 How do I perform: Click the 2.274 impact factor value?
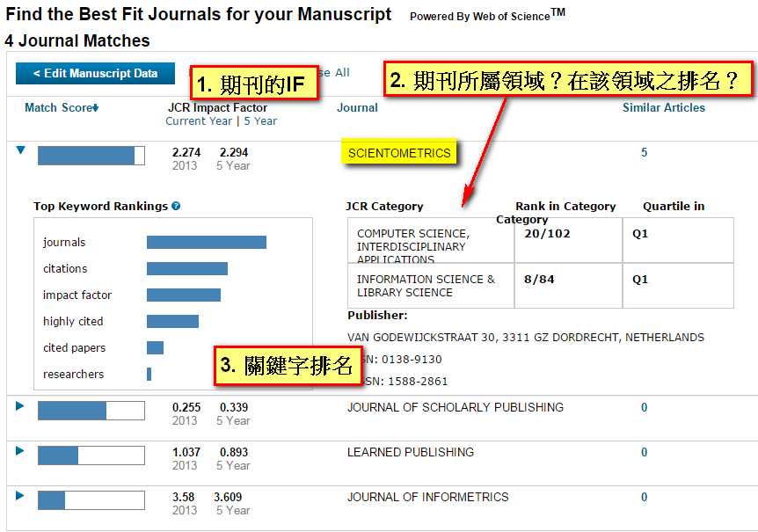[186, 153]
